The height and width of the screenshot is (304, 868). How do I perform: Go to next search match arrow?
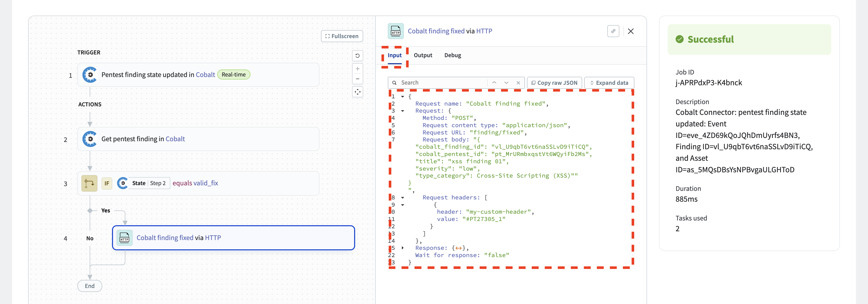tap(506, 83)
